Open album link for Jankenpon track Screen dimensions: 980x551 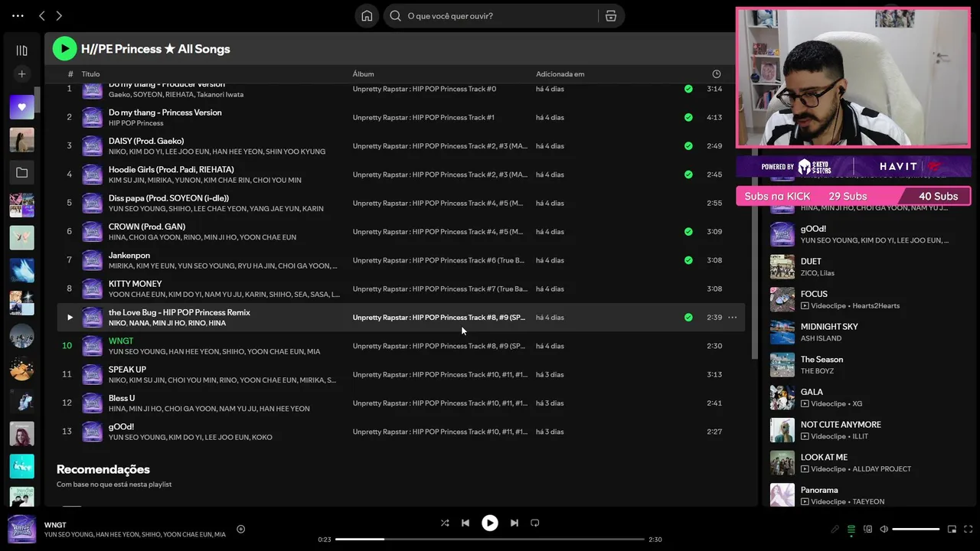(x=439, y=260)
